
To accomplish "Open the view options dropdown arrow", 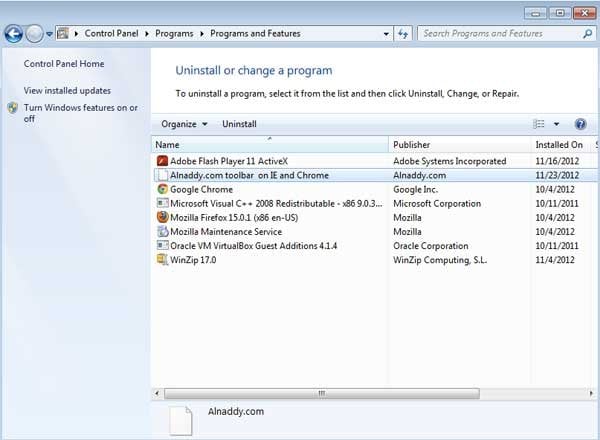I will 556,124.
